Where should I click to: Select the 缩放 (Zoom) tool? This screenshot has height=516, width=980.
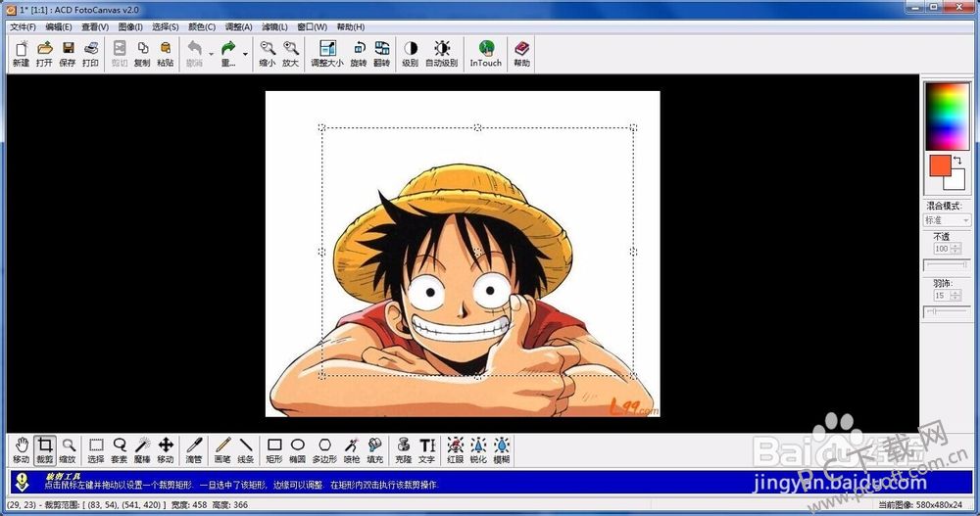click(69, 449)
